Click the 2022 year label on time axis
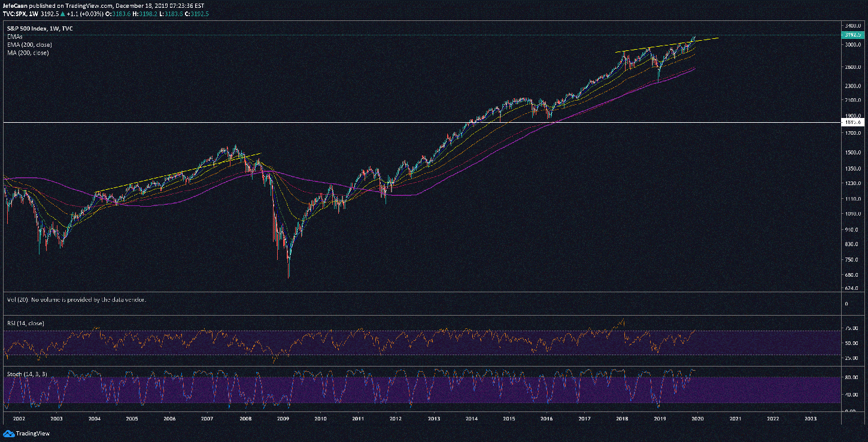This screenshot has height=442, width=868. tap(773, 419)
